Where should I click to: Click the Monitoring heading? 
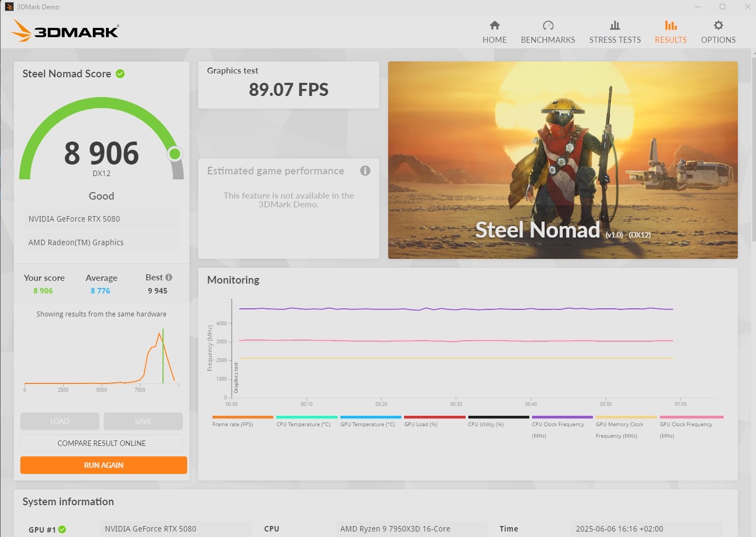[x=233, y=280]
